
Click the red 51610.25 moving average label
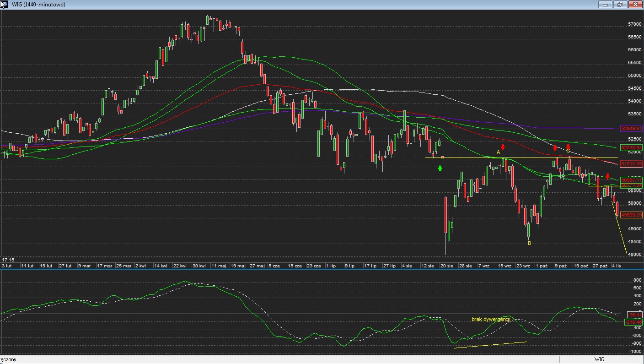631,163
